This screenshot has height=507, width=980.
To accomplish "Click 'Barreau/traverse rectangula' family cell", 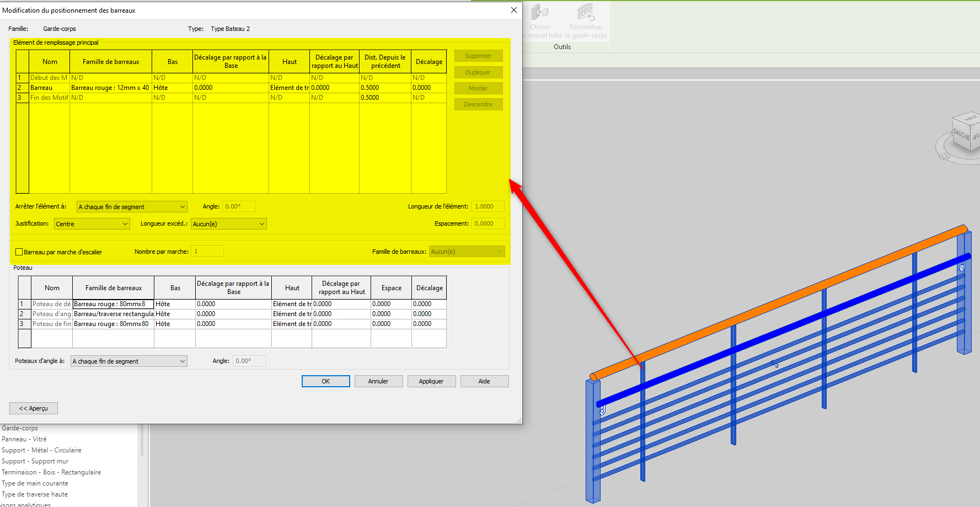I will click(114, 314).
